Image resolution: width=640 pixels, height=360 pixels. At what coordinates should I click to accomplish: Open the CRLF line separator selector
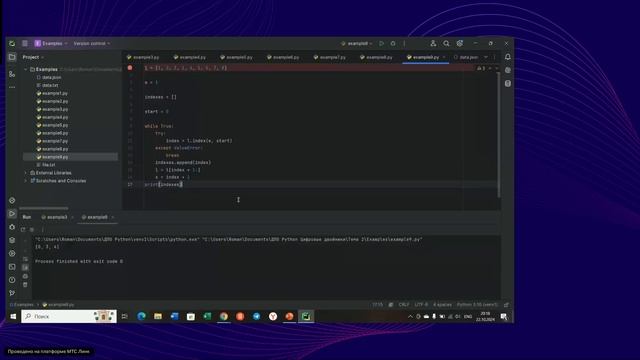pyautogui.click(x=404, y=304)
